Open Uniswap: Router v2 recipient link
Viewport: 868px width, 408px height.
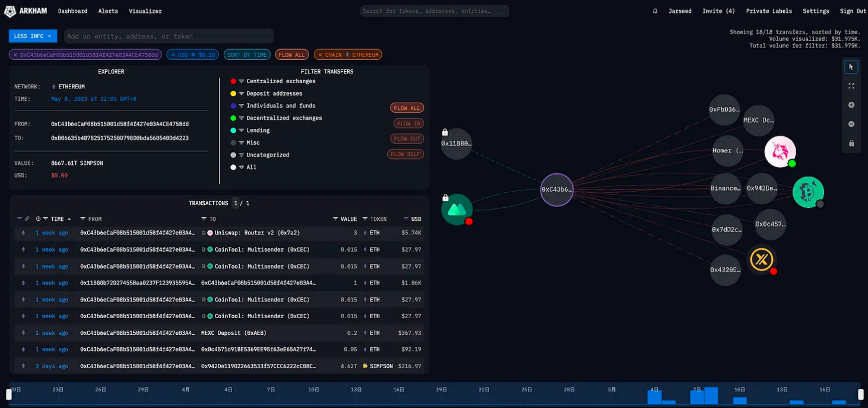[257, 233]
